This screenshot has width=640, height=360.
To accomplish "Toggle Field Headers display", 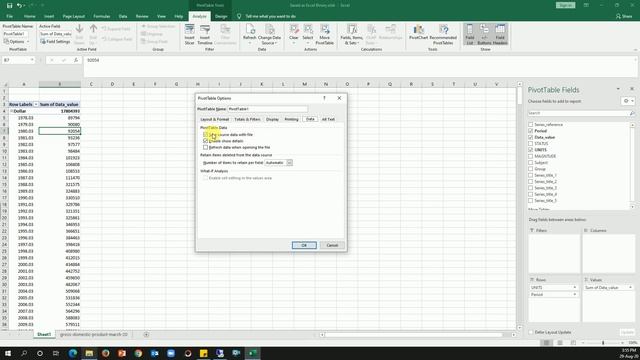I will pyautogui.click(x=500, y=34).
